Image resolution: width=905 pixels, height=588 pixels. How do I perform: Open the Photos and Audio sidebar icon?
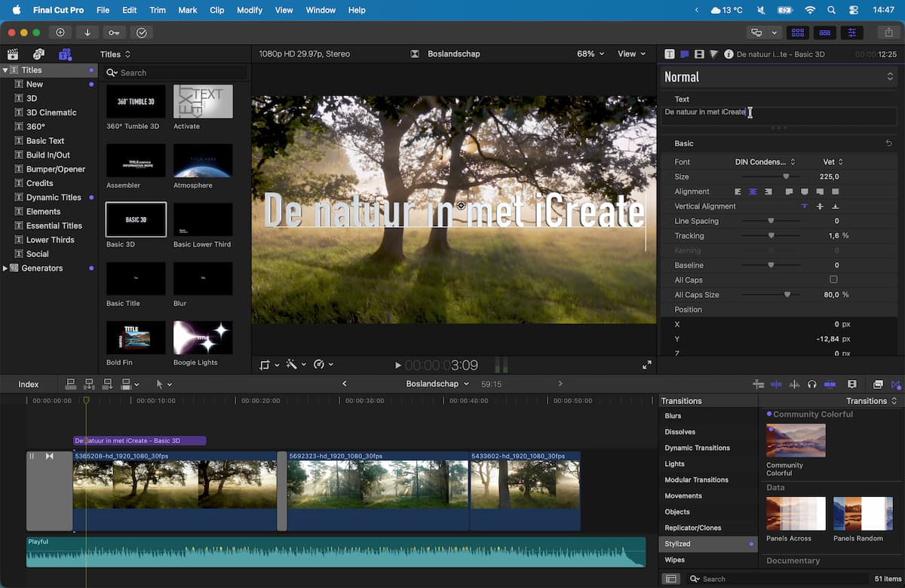point(38,54)
